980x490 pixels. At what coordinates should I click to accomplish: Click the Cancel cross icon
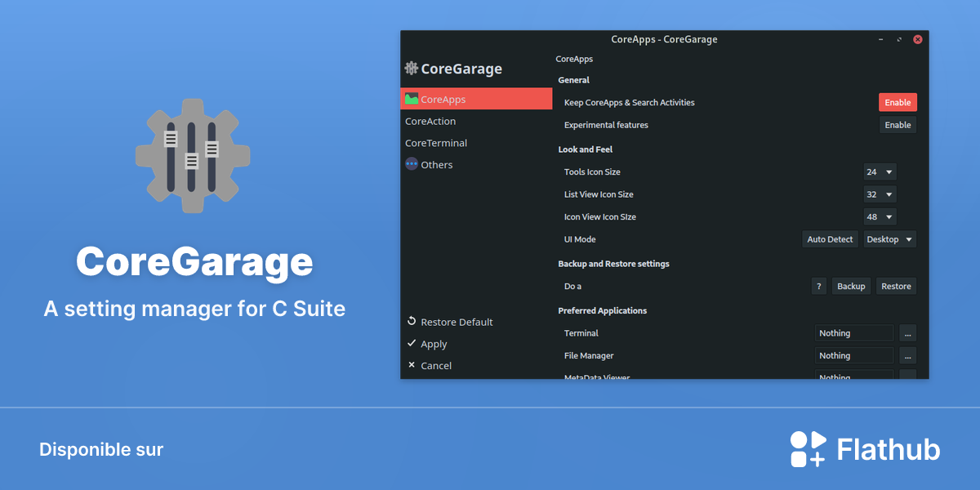[412, 365]
